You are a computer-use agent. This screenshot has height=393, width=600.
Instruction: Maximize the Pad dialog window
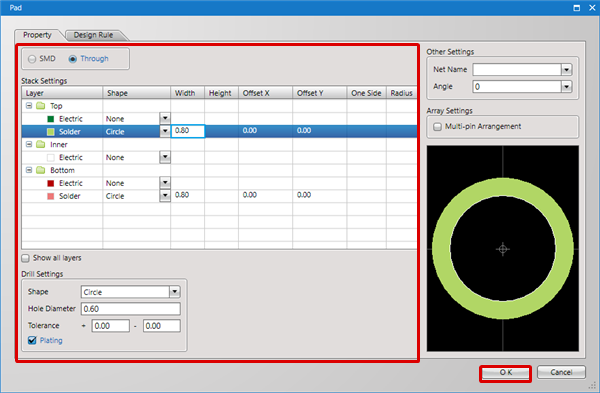577,8
